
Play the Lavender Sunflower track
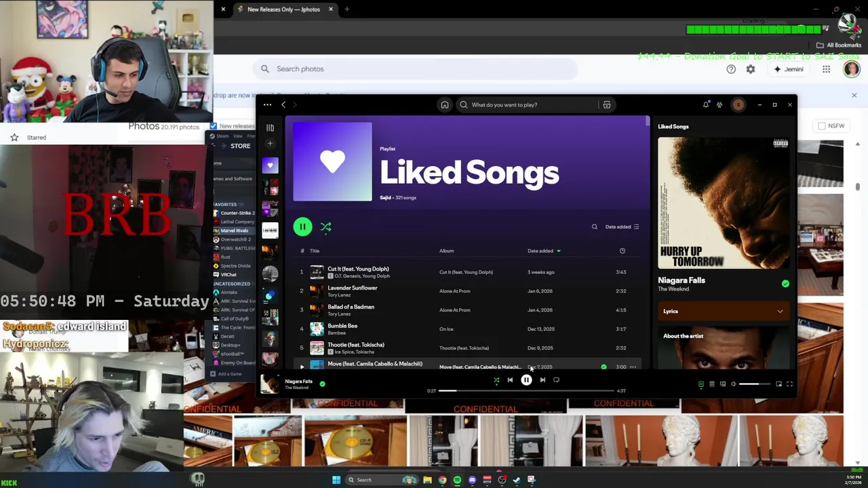point(352,288)
